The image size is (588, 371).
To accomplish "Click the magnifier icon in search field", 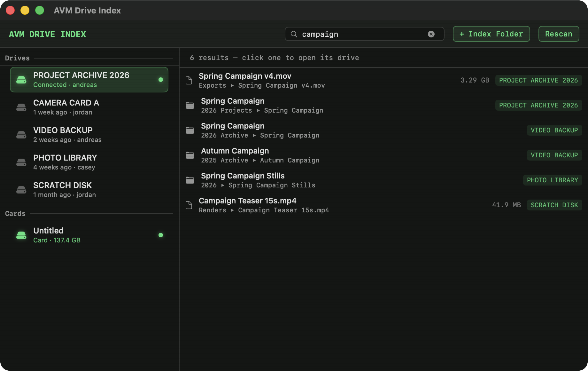I will pyautogui.click(x=294, y=34).
